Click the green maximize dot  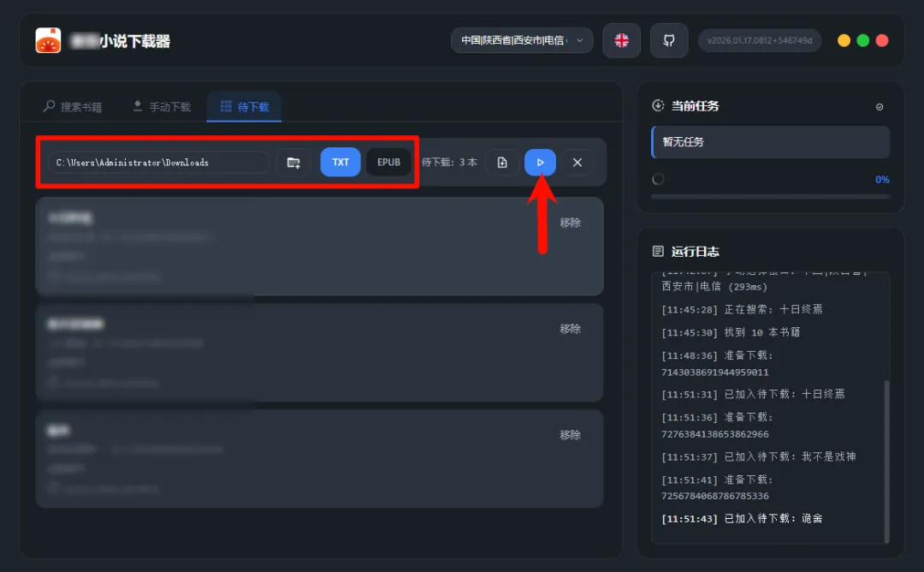click(862, 40)
